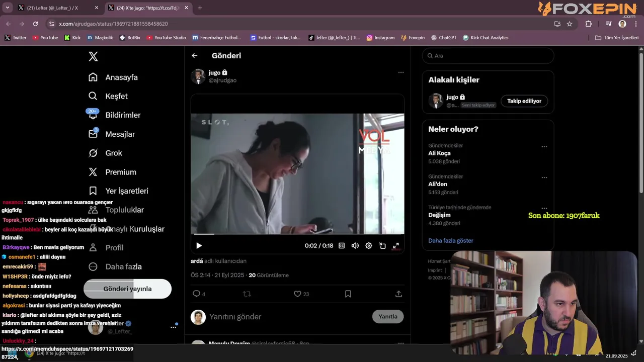Open the ardá user link

click(197, 261)
